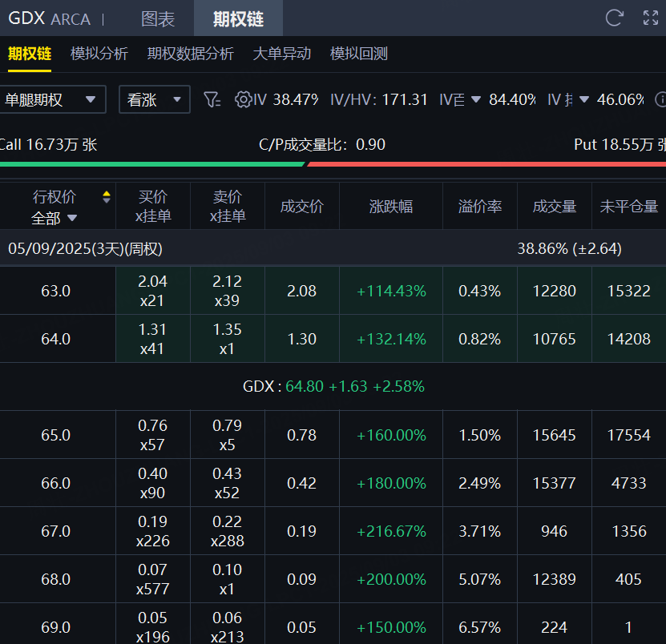Viewport: 666px width, 644px height.
Task: Open the IV percentile dropdown showing 84.40%
Action: (476, 99)
